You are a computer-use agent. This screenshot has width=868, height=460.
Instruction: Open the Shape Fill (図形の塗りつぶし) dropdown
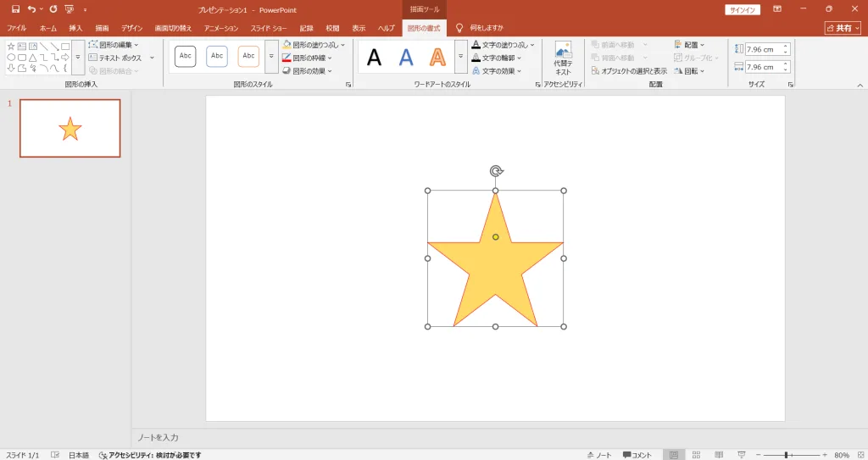314,44
